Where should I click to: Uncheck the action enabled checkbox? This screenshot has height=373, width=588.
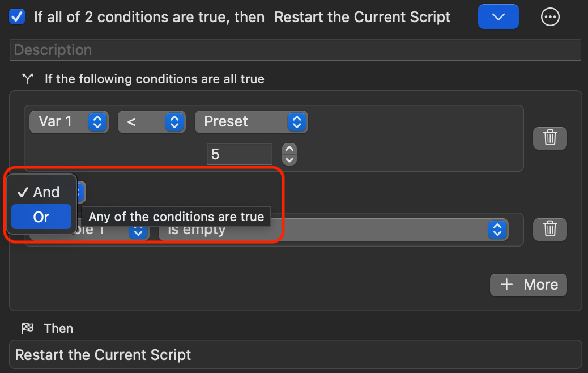click(18, 17)
